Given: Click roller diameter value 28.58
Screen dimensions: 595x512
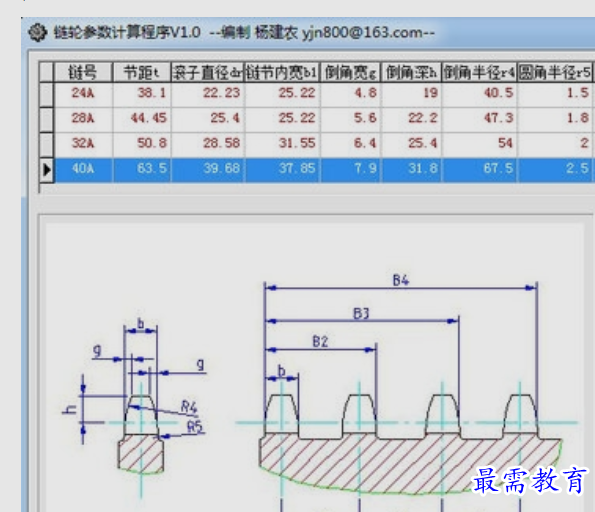Looking at the screenshot, I should click(222, 143).
